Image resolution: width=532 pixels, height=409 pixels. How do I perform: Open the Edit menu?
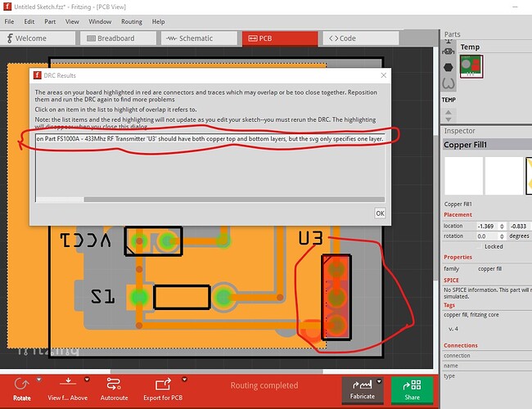point(29,22)
